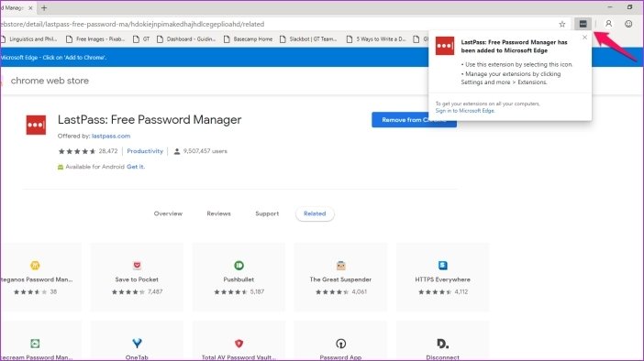
Task: Click the LastPass star rating
Action: coord(77,151)
